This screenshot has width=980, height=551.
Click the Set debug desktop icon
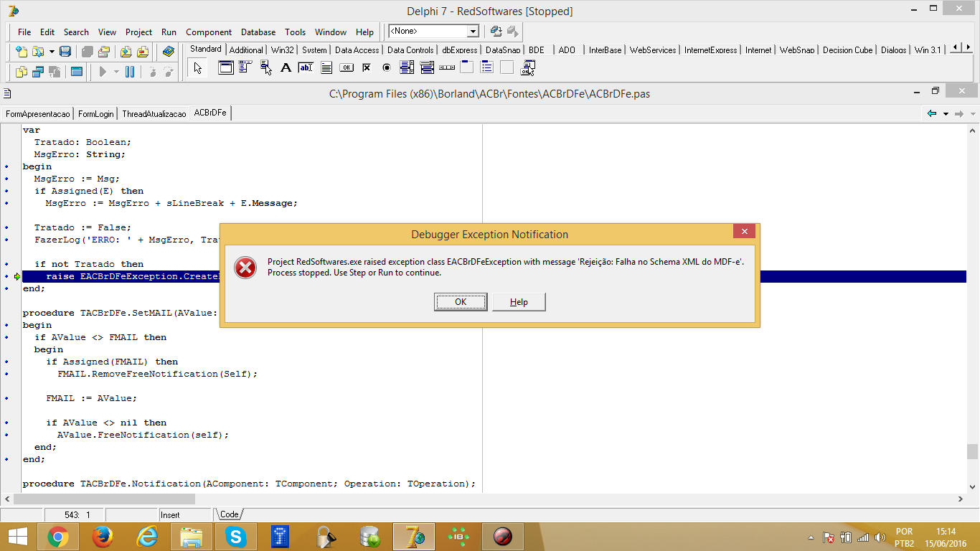[x=512, y=32]
